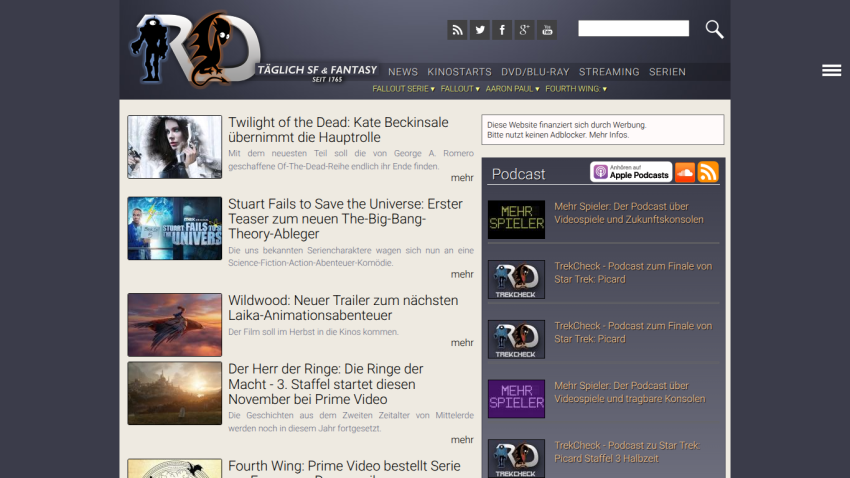Open the SERIEN menu item
The image size is (850, 478).
(667, 72)
